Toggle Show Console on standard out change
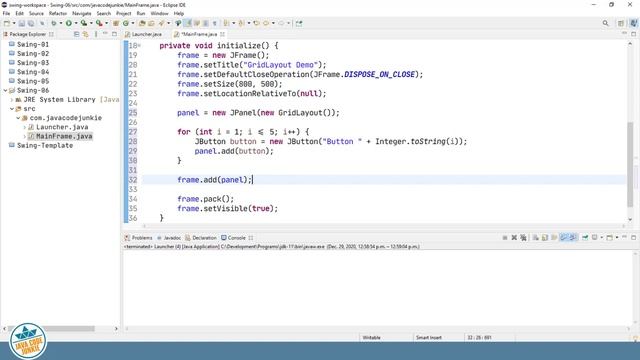 [x=564, y=238]
